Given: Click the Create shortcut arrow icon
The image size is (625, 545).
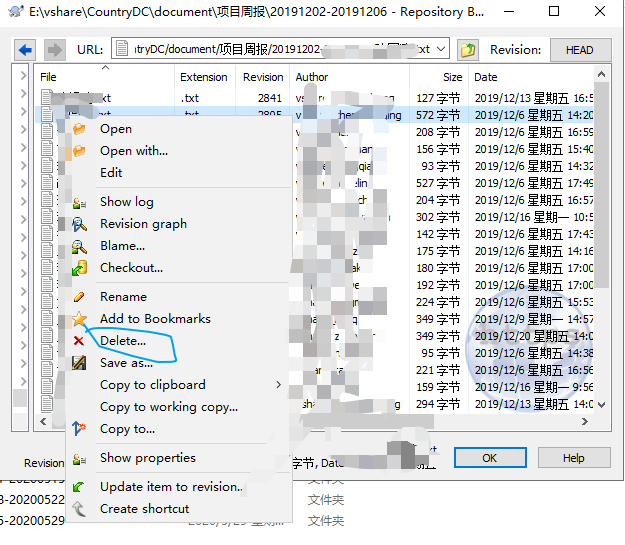Looking at the screenshot, I should tap(79, 509).
